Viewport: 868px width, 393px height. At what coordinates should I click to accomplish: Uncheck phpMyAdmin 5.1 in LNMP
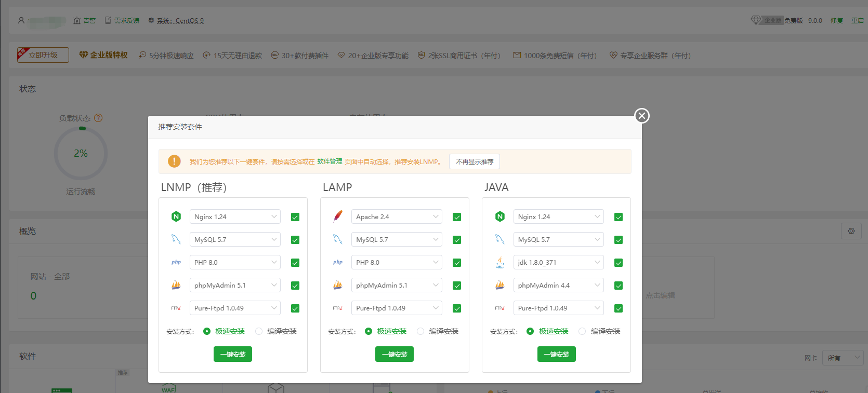coord(295,286)
